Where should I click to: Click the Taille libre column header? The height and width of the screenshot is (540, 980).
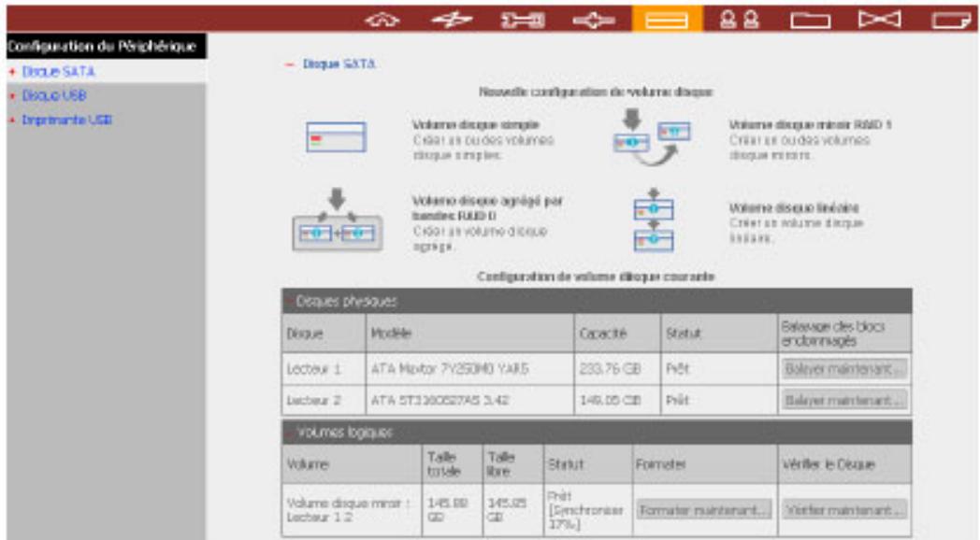point(513,463)
